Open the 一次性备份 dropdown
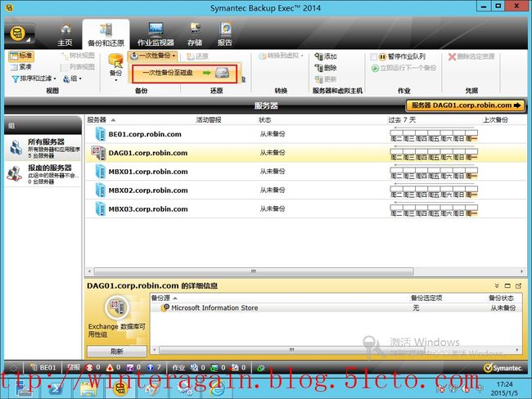This screenshot has width=532, height=399. pos(153,56)
